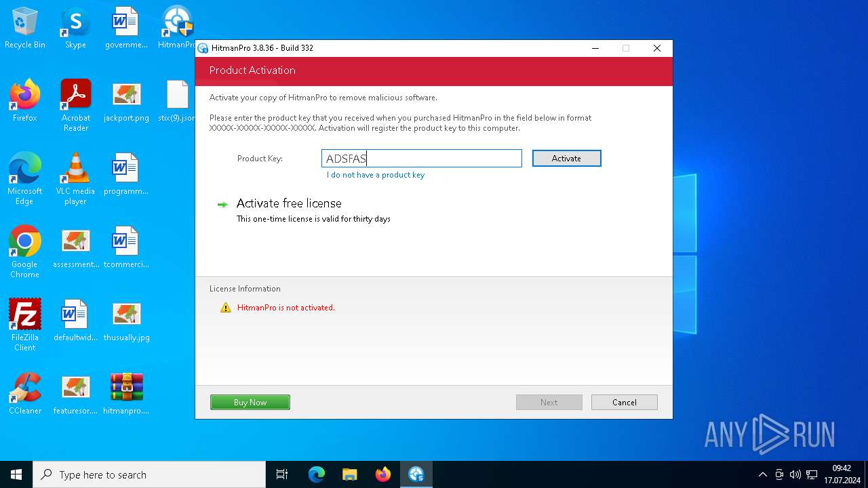Open the Recycle Bin desktop icon

[25, 28]
